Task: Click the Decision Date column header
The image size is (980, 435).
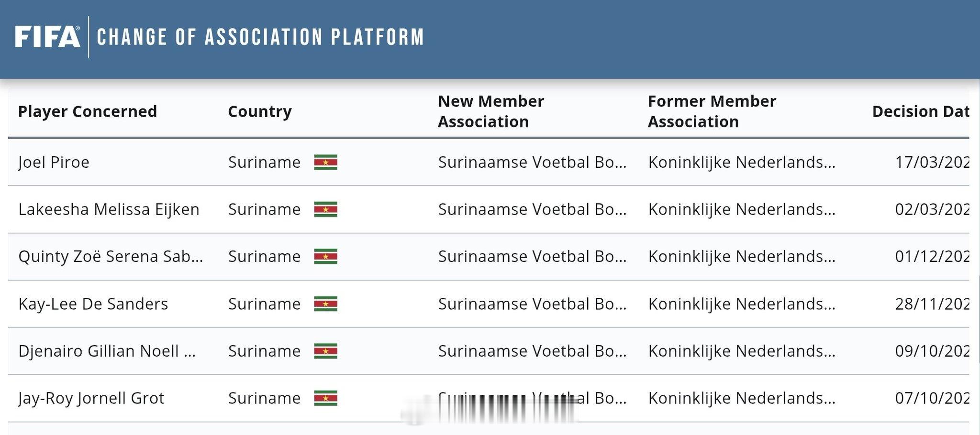Action: click(x=920, y=111)
